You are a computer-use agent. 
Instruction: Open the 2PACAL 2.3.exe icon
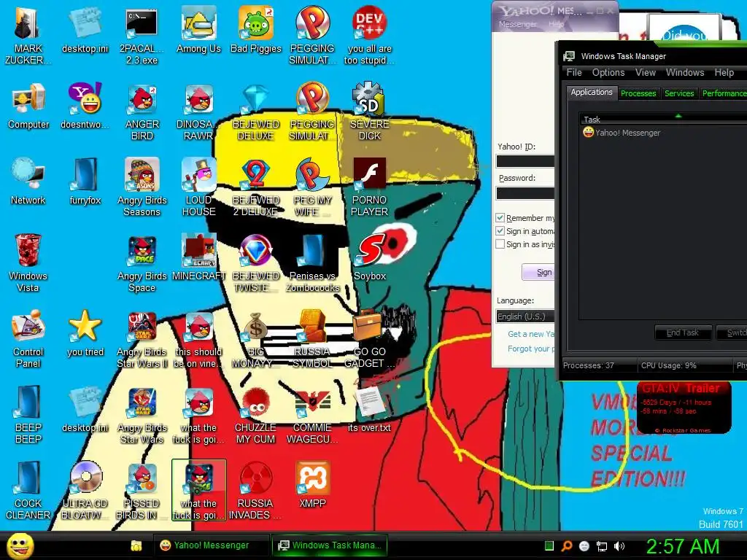tap(142, 35)
